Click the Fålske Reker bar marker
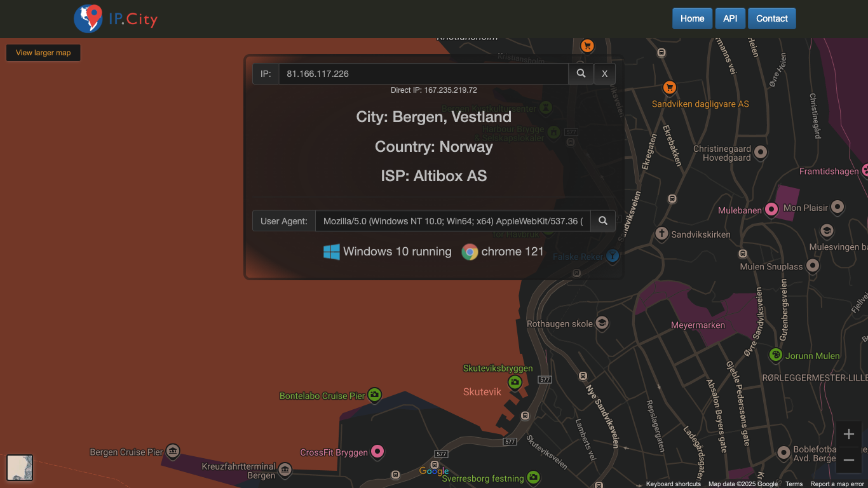Viewport: 868px width, 488px height. tap(612, 256)
